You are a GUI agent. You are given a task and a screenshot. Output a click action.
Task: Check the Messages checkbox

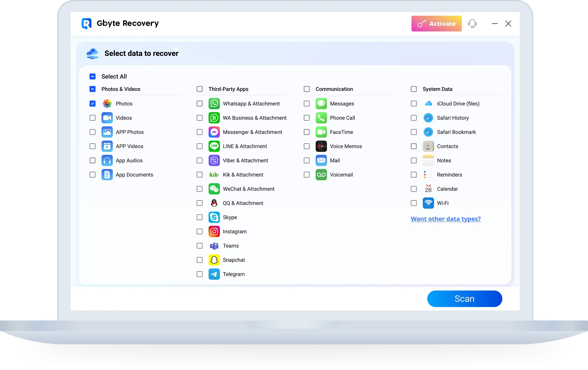click(x=307, y=103)
